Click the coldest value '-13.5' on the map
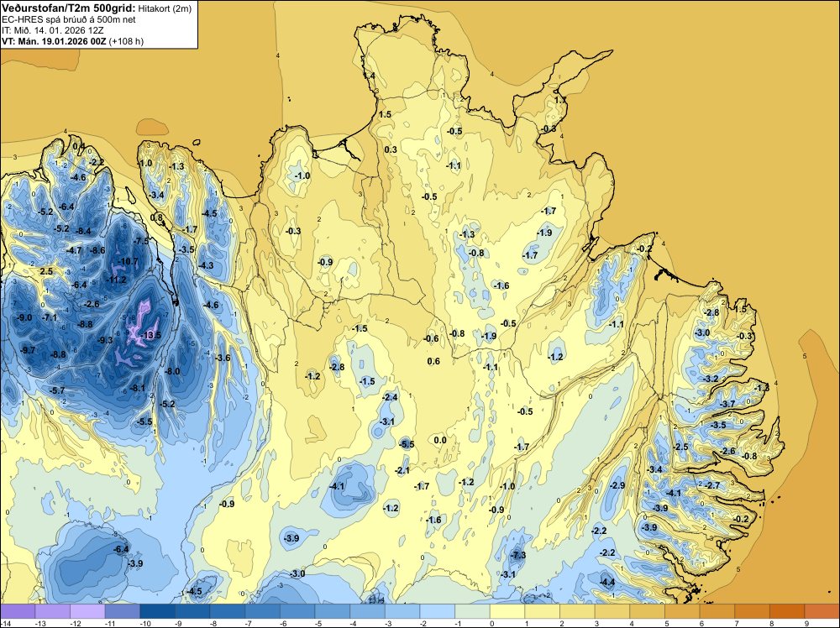840x628 pixels. (x=150, y=336)
